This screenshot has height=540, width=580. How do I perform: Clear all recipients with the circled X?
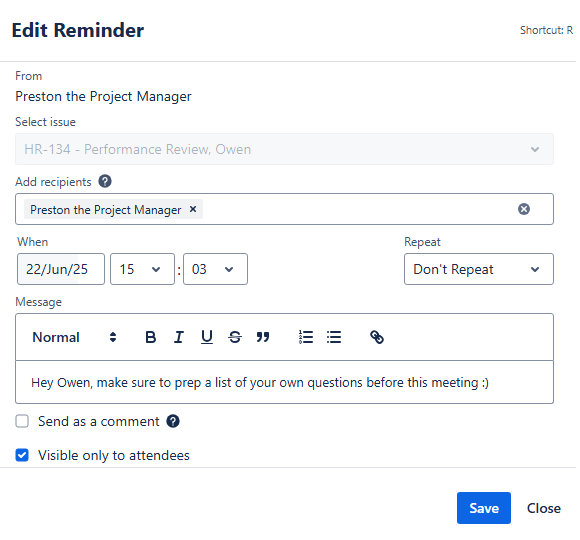coord(524,209)
